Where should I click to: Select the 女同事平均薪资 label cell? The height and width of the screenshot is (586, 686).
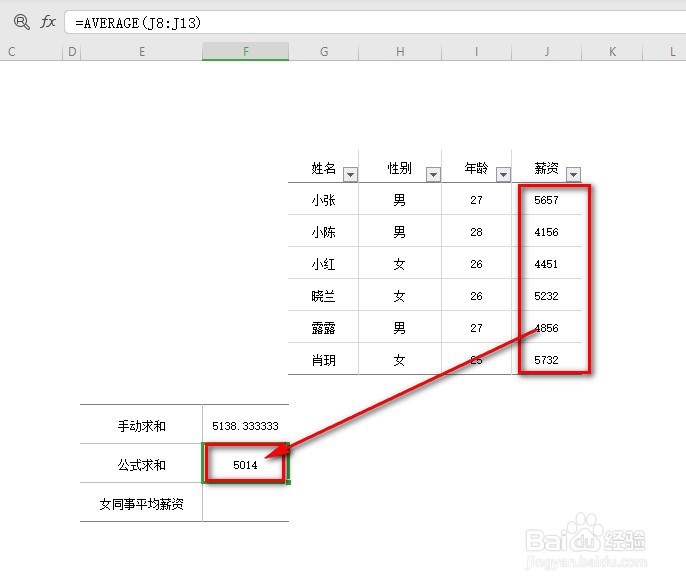pos(141,503)
